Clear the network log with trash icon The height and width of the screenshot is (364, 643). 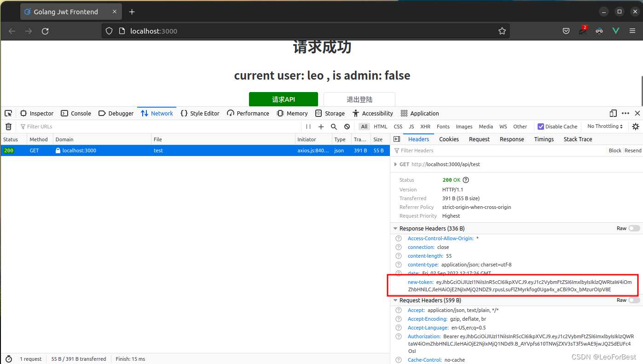point(8,127)
